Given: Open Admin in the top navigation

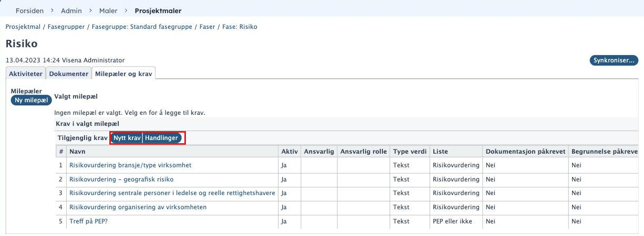Looking at the screenshot, I should tap(71, 10).
